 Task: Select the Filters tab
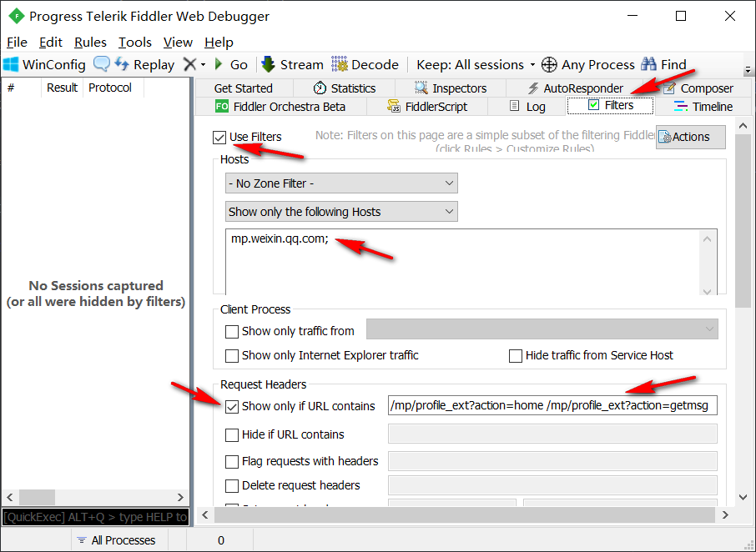coord(611,106)
